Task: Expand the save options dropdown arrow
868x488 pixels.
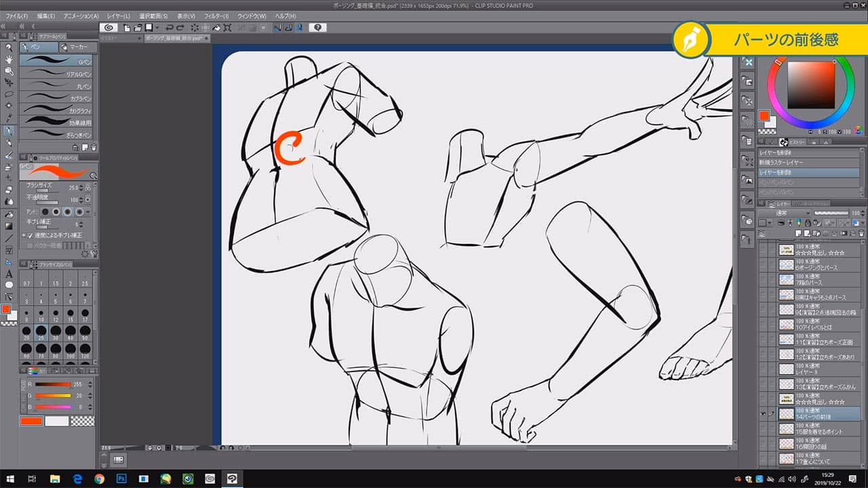Action: [x=157, y=28]
